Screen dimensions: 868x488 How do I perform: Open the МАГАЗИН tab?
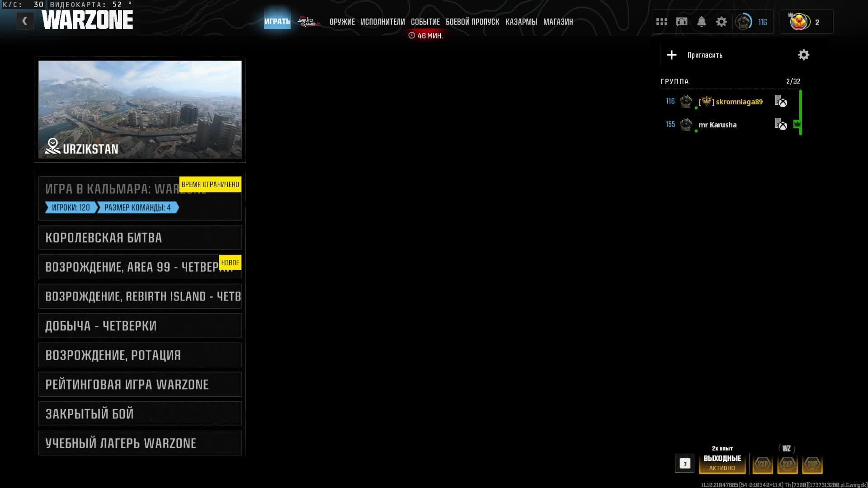(558, 22)
